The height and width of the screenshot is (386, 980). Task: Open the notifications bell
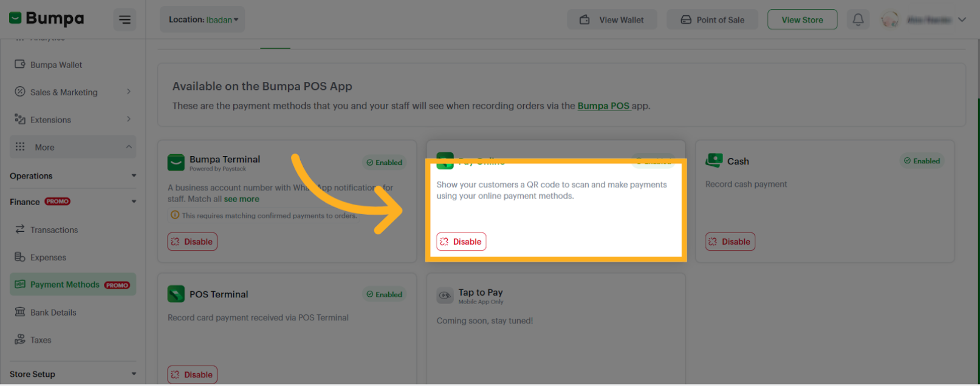click(x=858, y=19)
